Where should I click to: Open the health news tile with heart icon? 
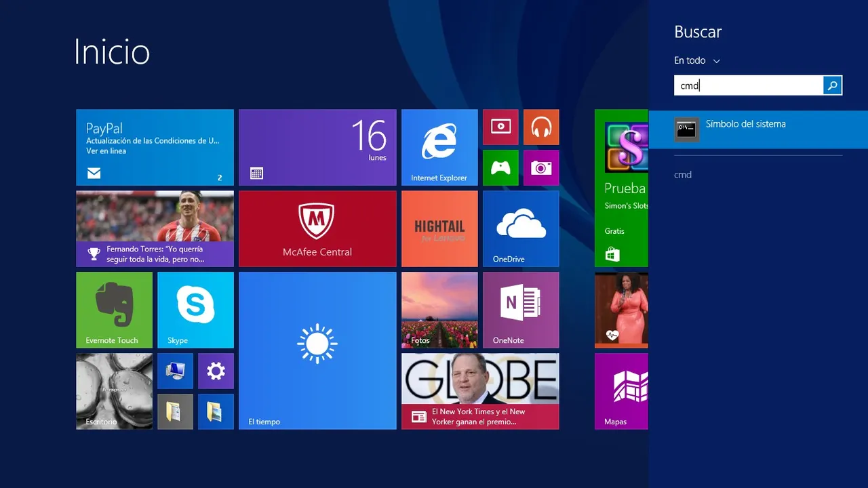point(621,310)
